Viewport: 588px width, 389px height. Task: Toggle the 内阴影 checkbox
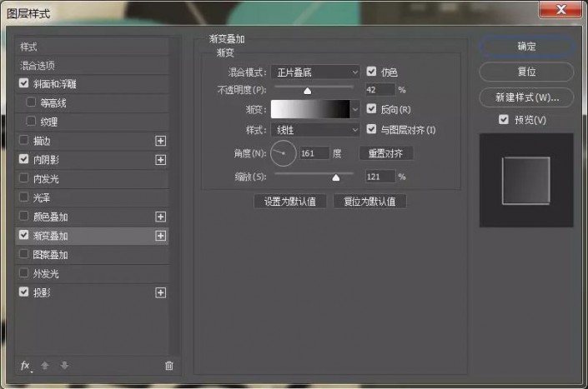tap(23, 159)
